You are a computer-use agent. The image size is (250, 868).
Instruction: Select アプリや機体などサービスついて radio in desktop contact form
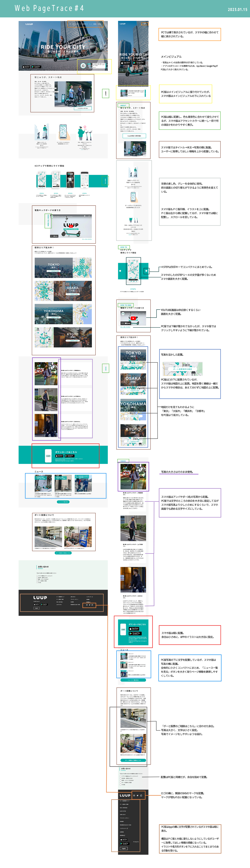[37, 576]
